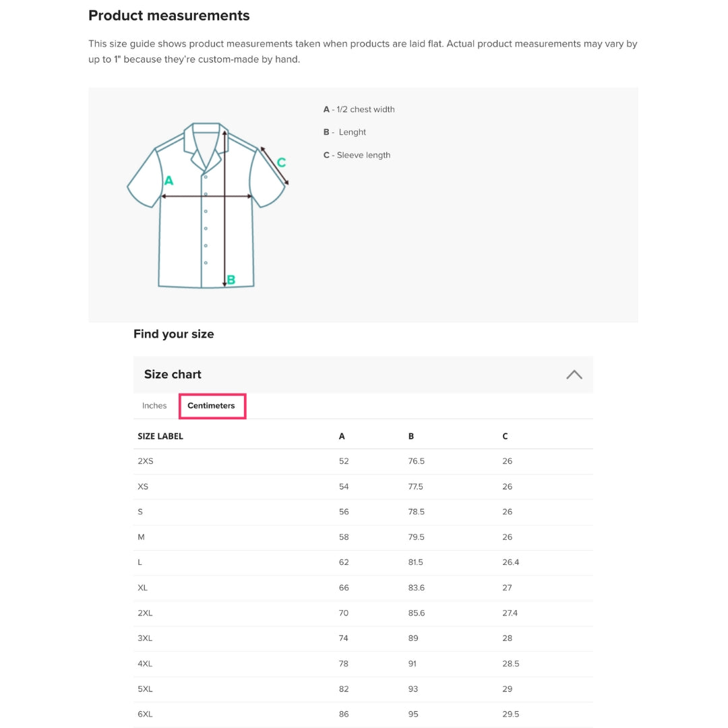Select the 2XS size row label

146,461
